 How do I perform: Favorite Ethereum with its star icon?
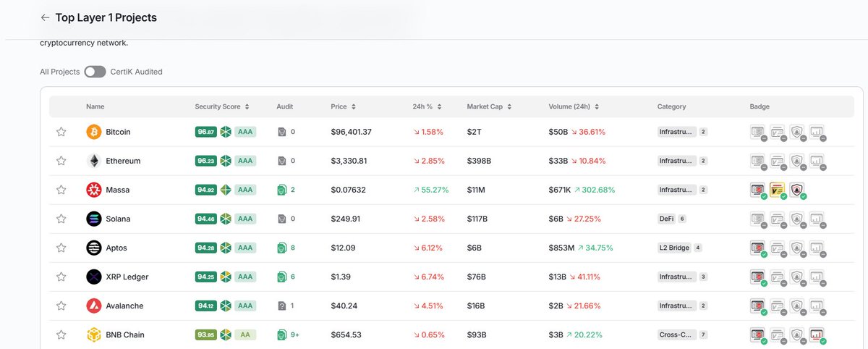61,161
